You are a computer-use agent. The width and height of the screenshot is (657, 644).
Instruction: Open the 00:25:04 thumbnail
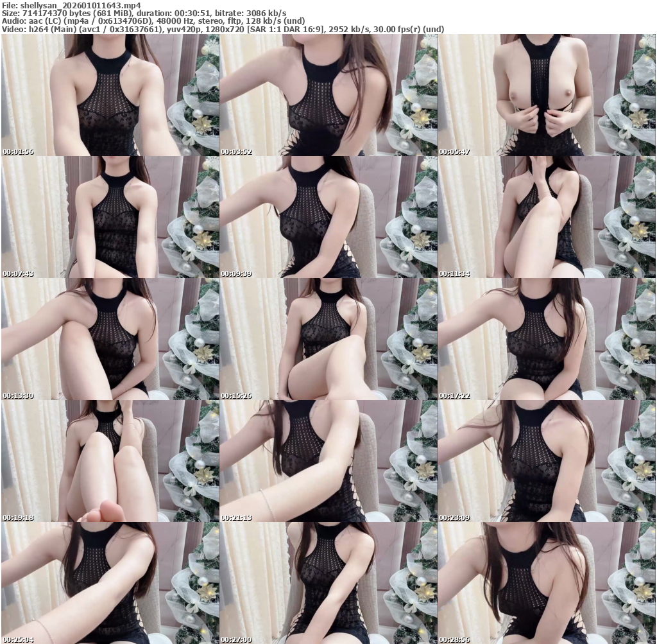point(110,582)
